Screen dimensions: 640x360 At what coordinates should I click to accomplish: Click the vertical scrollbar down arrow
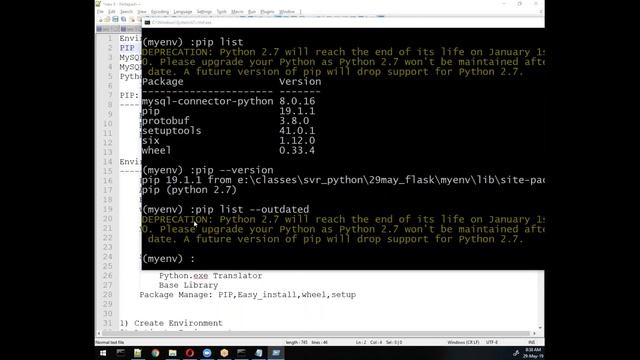pos(540,327)
